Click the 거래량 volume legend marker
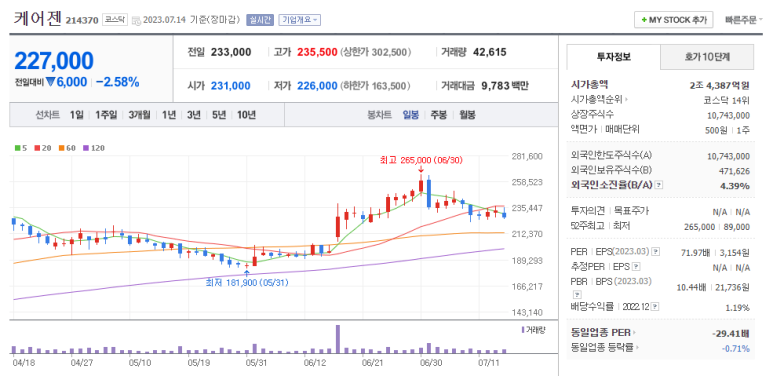This screenshot has width=773, height=376. (533, 329)
